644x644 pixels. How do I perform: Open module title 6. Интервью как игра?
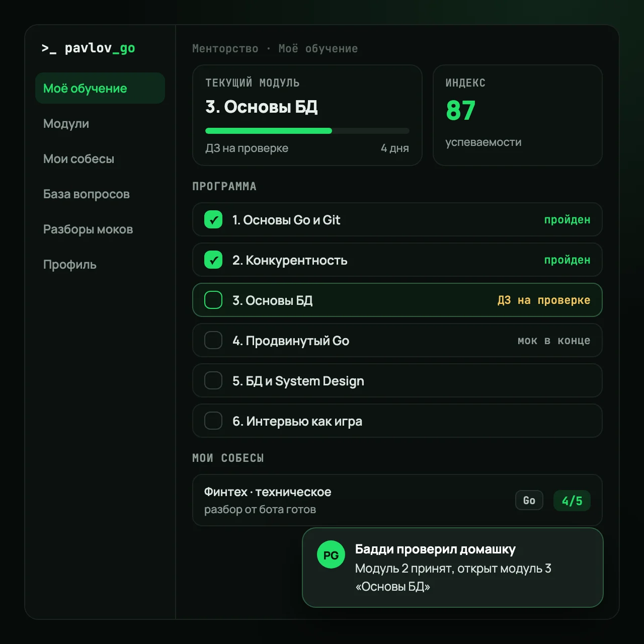(297, 421)
